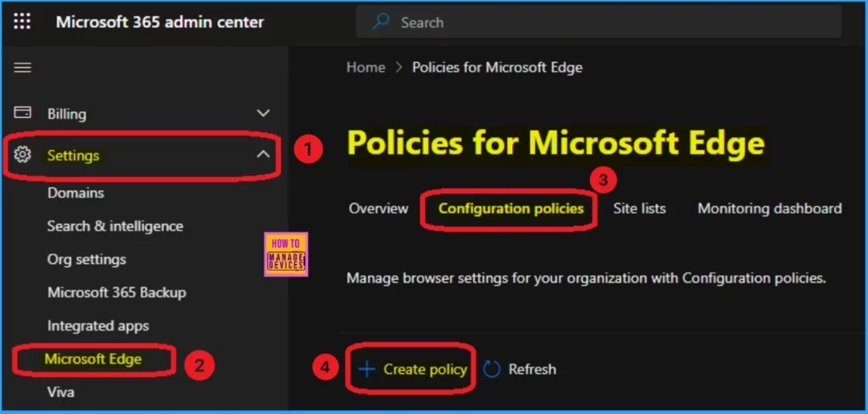
Task: Click the Manage browser settings description text
Action: 587,277
